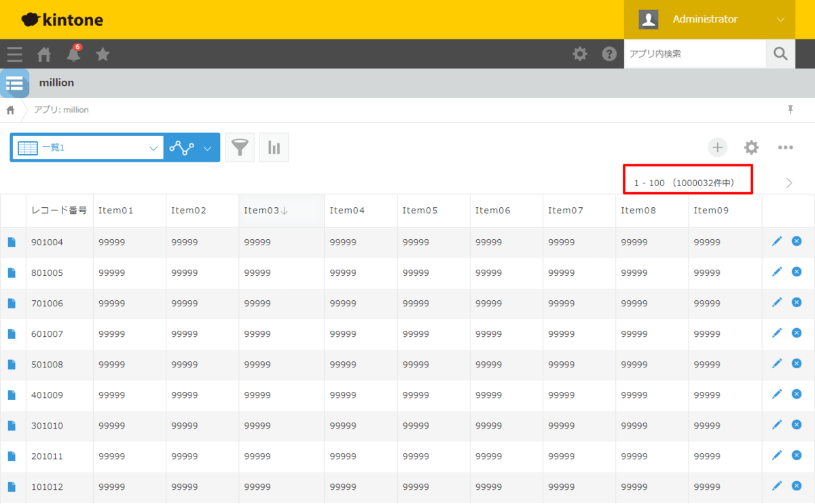The height and width of the screenshot is (504, 815).
Task: Open details of record 101012
Action: click(x=12, y=487)
